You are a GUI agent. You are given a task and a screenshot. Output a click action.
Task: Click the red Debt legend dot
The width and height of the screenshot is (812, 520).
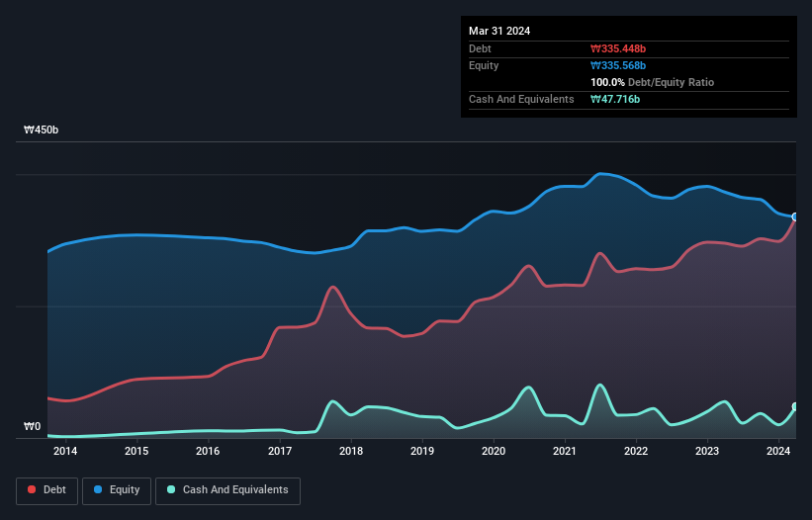[x=32, y=489]
